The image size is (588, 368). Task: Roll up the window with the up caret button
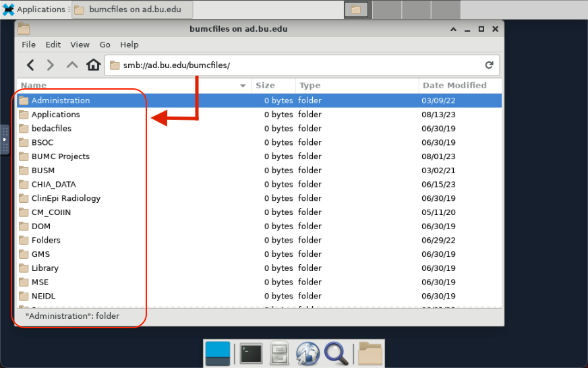[x=453, y=29]
